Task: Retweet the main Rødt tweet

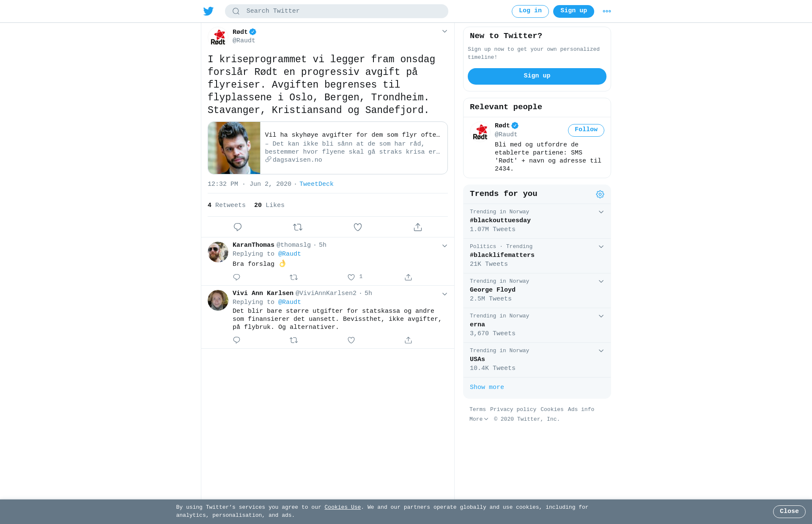Action: coord(298,227)
